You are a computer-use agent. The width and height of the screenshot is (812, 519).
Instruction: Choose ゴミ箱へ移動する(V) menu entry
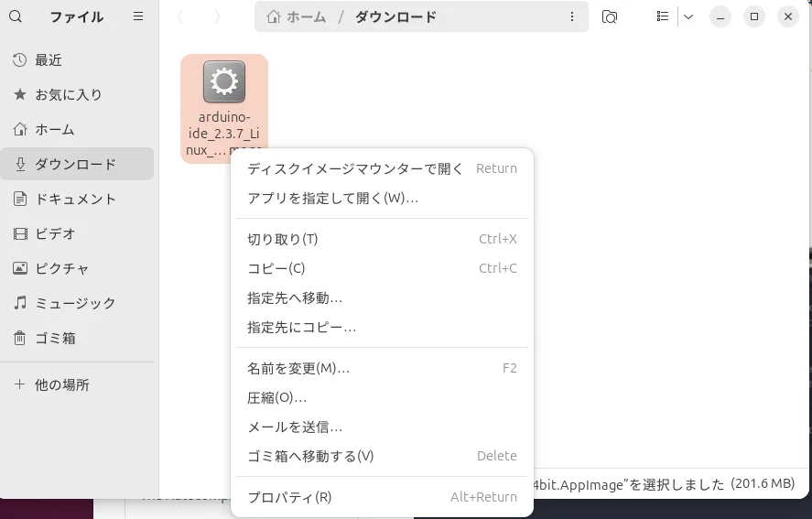coord(310,456)
